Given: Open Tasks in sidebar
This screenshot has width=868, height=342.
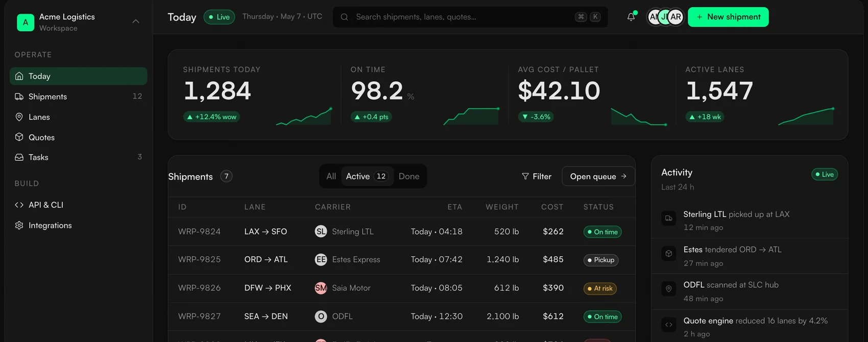Looking at the screenshot, I should click(x=78, y=157).
